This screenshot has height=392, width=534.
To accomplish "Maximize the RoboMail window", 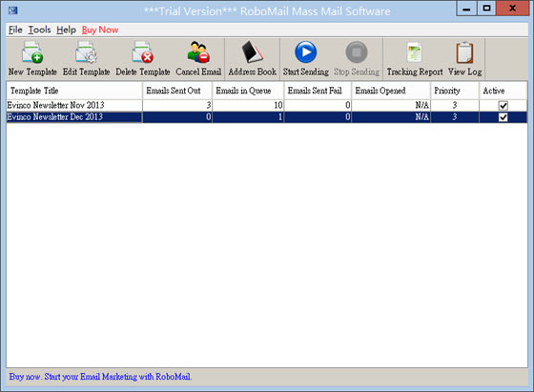I will [x=486, y=9].
